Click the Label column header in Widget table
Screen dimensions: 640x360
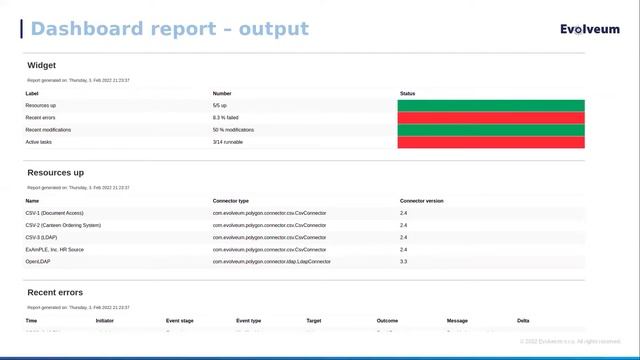[32, 93]
